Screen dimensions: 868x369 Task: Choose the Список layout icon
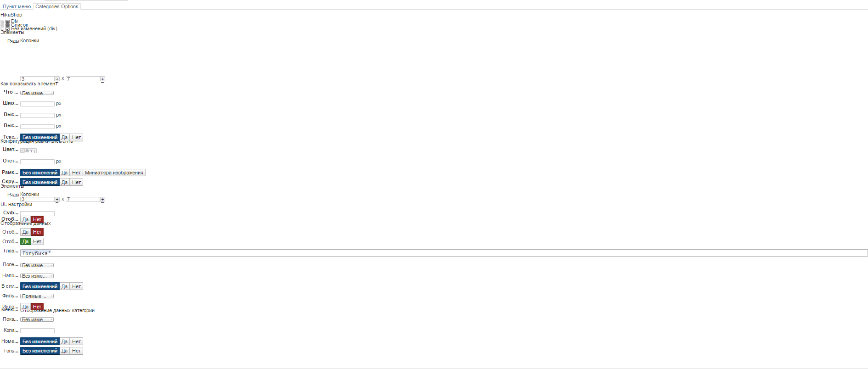click(x=7, y=25)
